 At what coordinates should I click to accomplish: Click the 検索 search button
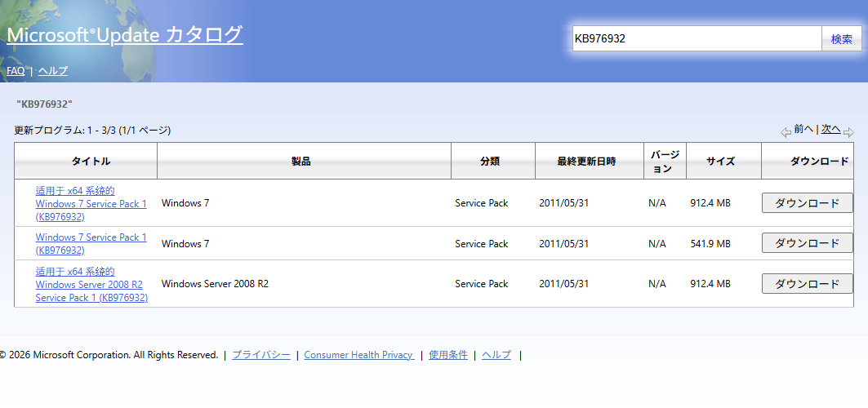click(841, 38)
